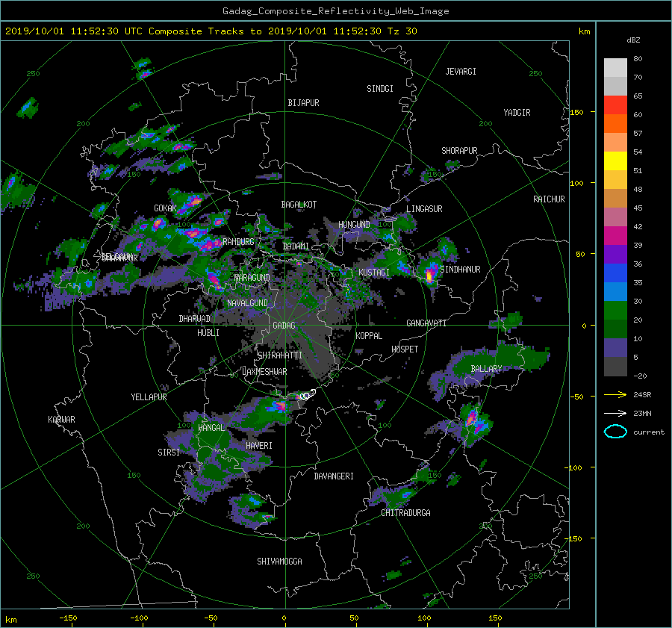The image size is (672, 628).
Task: Click the GADAG radar center label
Action: tap(284, 326)
